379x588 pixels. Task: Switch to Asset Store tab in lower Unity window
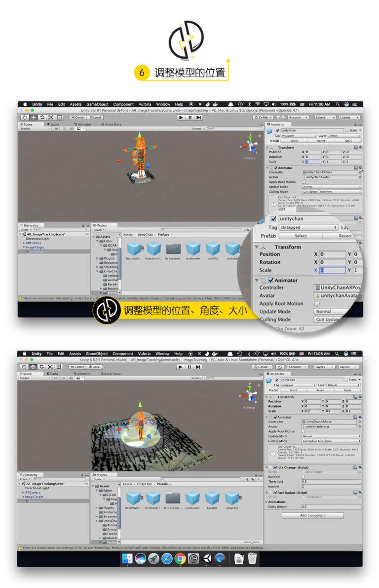coord(110,374)
